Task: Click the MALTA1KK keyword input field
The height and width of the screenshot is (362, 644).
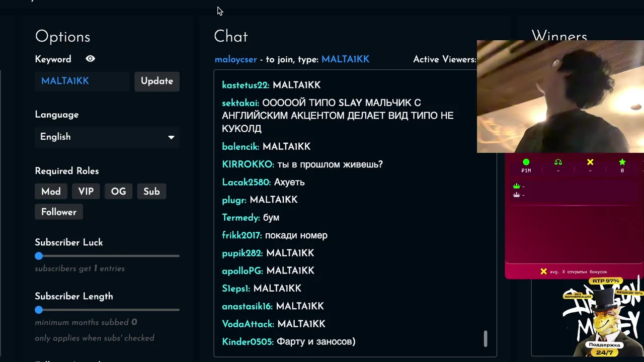Action: coord(82,81)
